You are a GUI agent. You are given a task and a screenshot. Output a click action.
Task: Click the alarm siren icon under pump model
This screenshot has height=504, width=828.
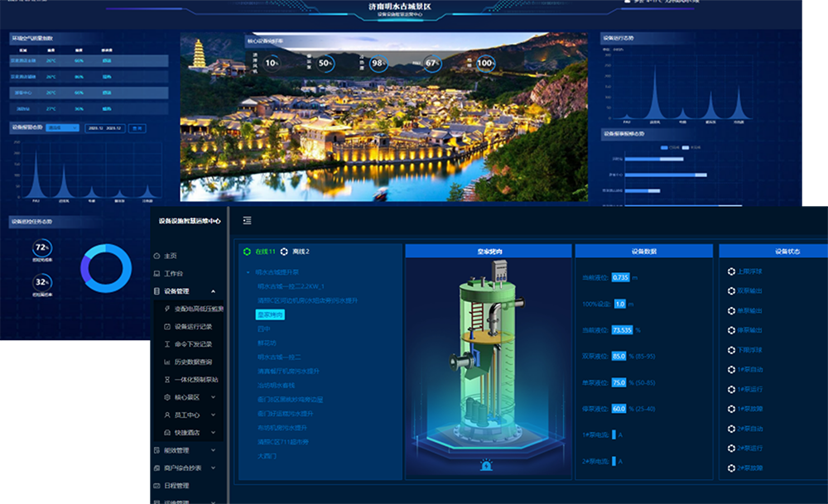click(486, 465)
